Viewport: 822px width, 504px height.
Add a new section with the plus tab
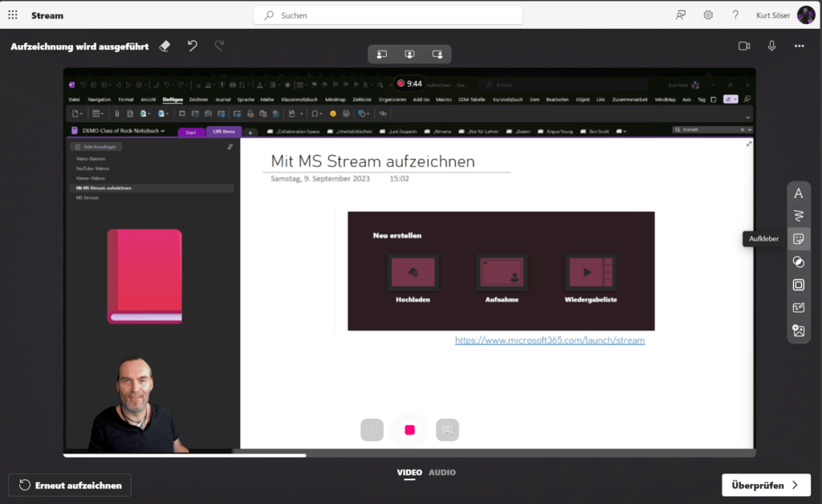coord(250,132)
